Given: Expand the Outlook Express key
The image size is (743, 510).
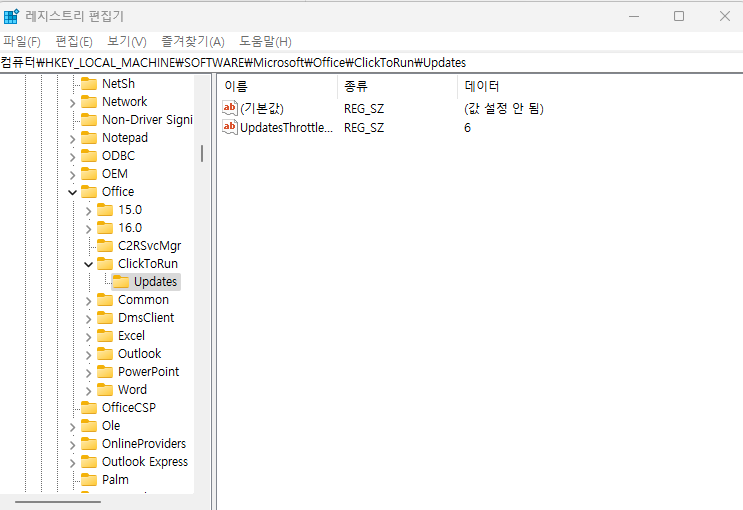Looking at the screenshot, I should (72, 463).
